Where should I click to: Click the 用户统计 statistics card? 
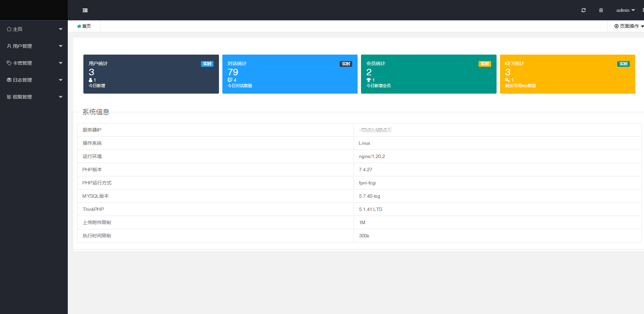pyautogui.click(x=151, y=74)
